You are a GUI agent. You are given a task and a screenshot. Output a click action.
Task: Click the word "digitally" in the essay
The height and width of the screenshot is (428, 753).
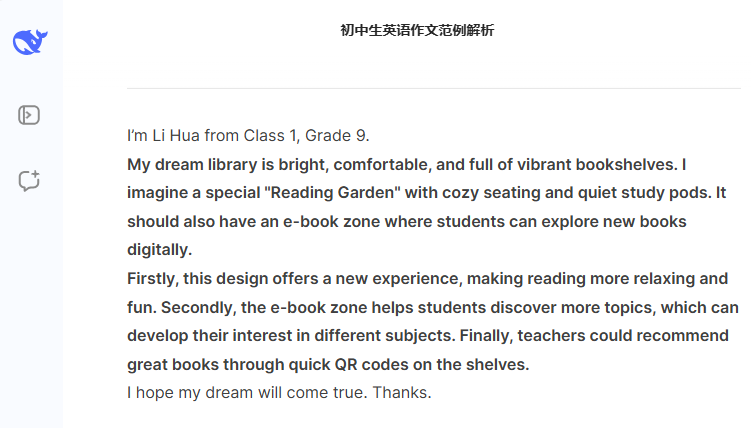coord(159,250)
